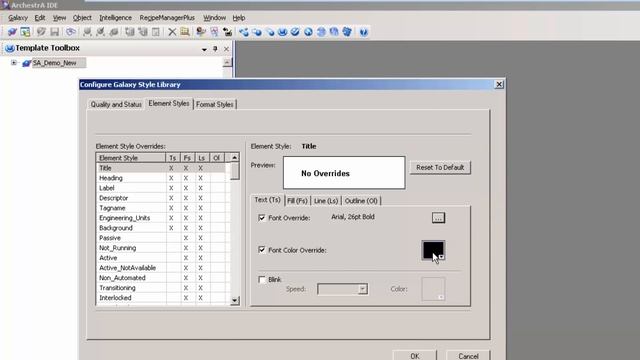Toggle the Font Color Override checkbox

[x=262, y=250]
